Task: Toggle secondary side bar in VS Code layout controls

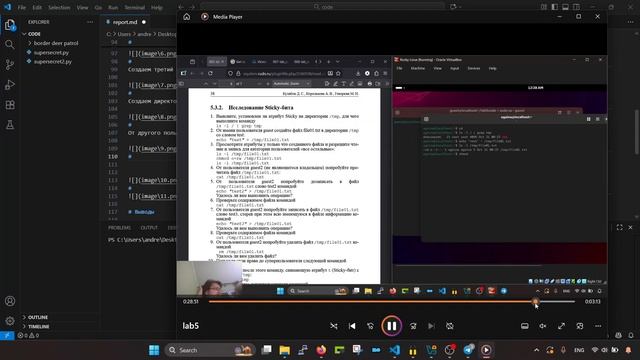Action: 576,7
